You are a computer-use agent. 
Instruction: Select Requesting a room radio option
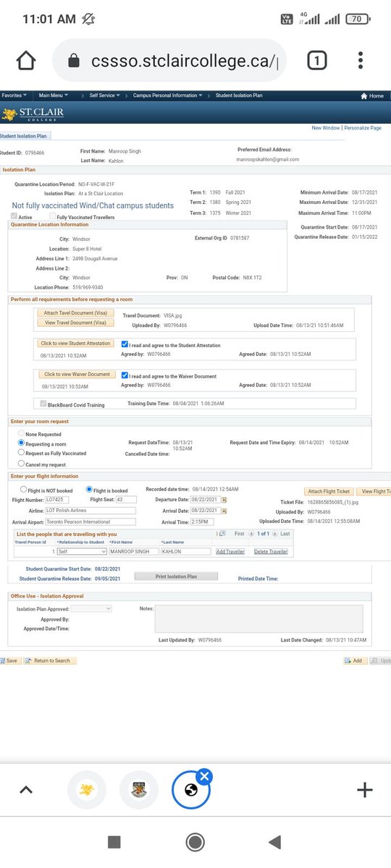click(21, 443)
